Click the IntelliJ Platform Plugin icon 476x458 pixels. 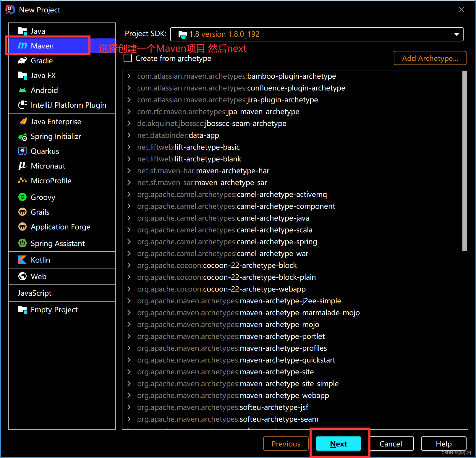(x=22, y=105)
